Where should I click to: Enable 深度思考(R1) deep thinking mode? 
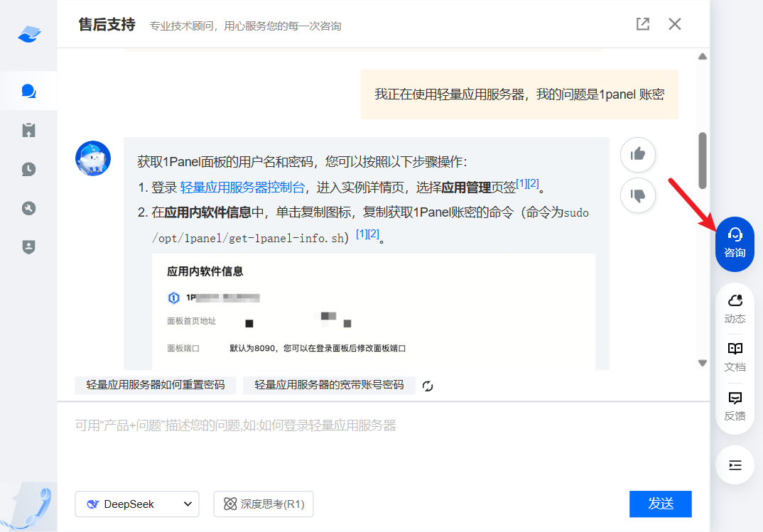point(263,504)
